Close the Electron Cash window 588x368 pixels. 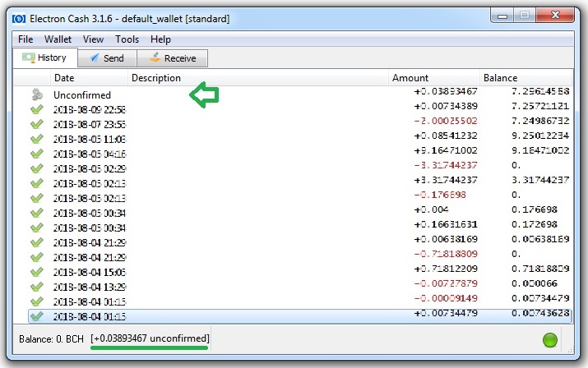(x=555, y=15)
